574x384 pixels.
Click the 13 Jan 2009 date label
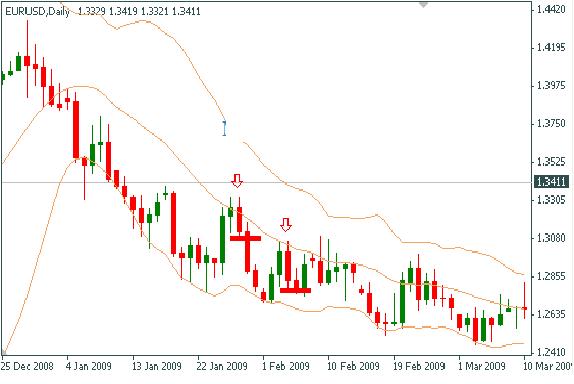157,366
